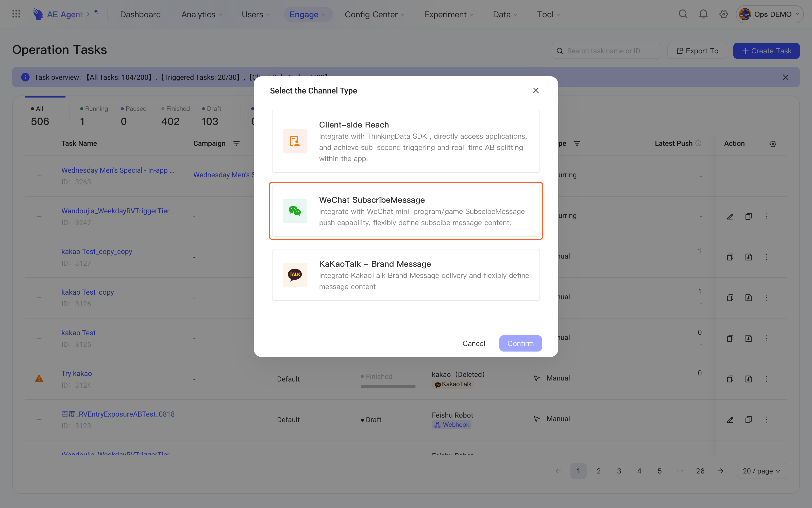Filter tasks by Draft status tab
Screen dimensions: 812x508
(x=211, y=115)
